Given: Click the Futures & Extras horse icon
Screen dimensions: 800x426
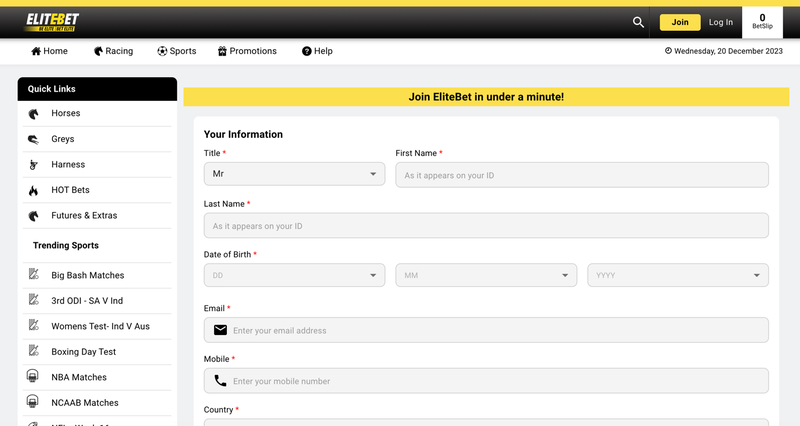Looking at the screenshot, I should click(33, 216).
